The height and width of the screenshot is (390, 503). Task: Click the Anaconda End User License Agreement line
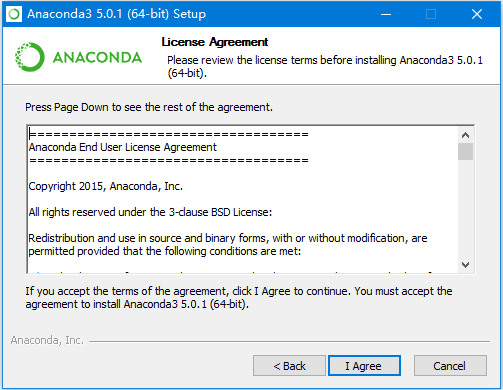click(123, 147)
